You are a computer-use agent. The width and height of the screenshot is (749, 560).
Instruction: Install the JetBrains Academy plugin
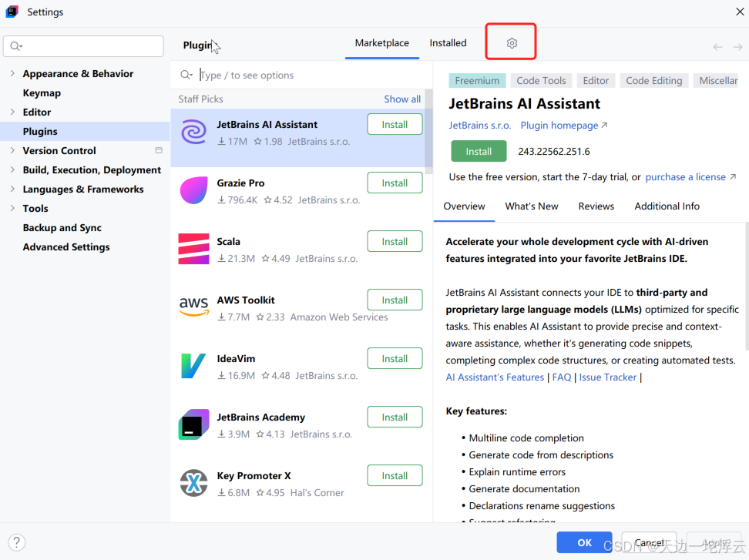(395, 417)
